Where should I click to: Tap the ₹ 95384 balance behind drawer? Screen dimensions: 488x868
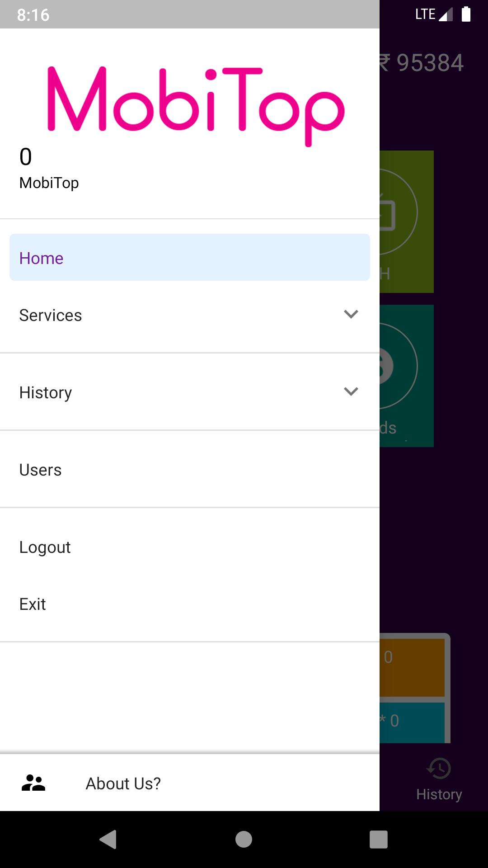point(422,62)
